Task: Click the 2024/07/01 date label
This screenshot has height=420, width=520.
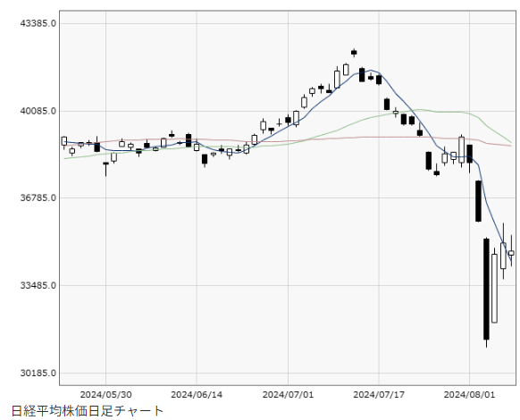Action: point(288,395)
